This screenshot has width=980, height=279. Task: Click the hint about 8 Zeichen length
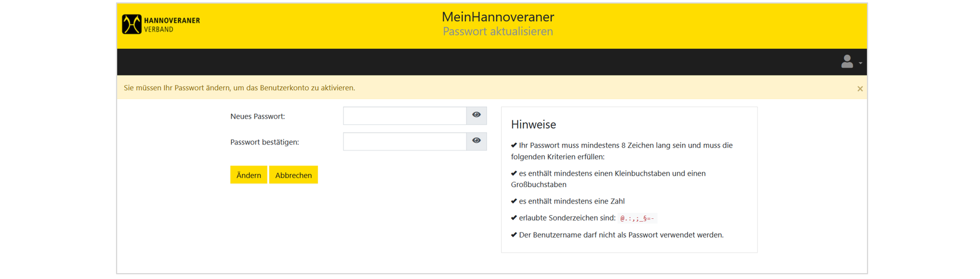[x=622, y=151]
